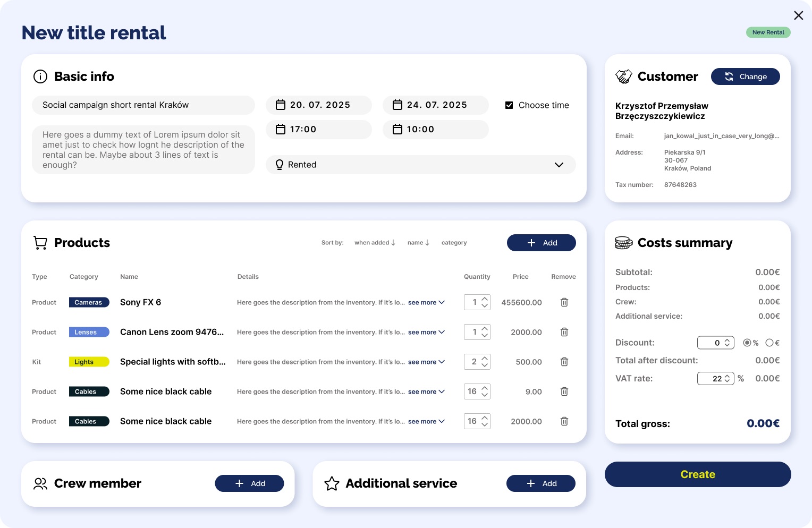The image size is (812, 528).
Task: Click calendar icon in start date field
Action: click(281, 105)
